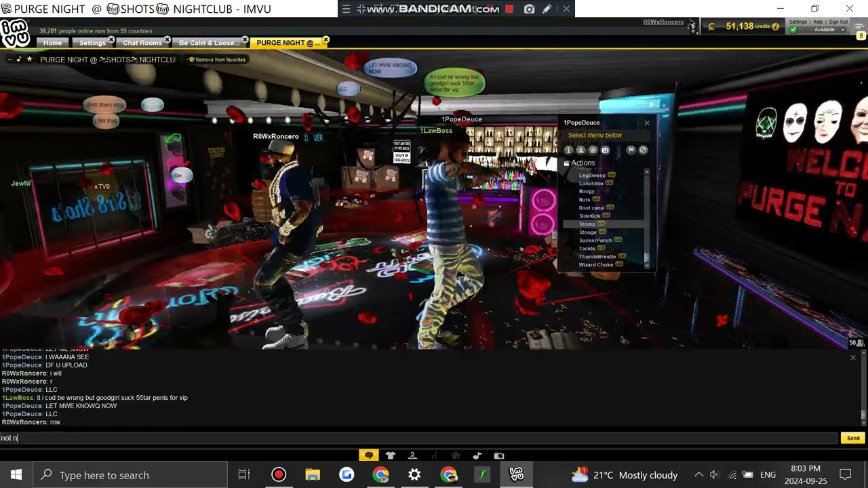Viewport: 868px width, 488px height.
Task: Click the house room icon in toolbar
Action: [x=456, y=455]
